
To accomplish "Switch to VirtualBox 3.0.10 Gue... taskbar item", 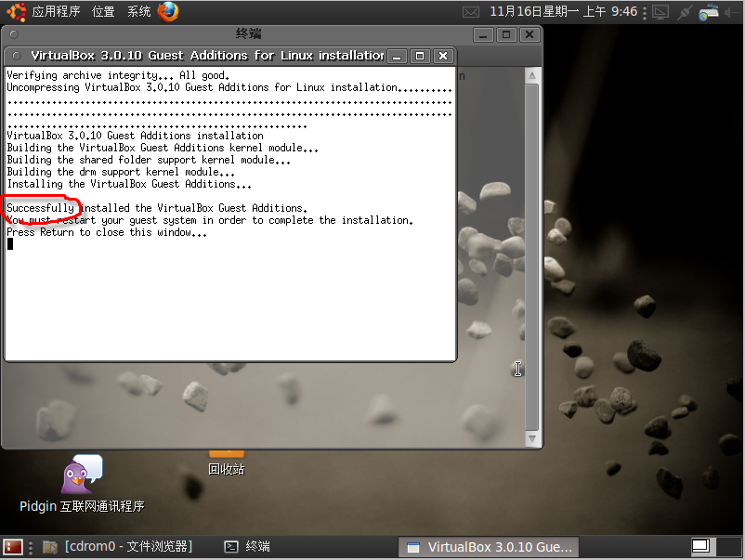I will pos(489,547).
